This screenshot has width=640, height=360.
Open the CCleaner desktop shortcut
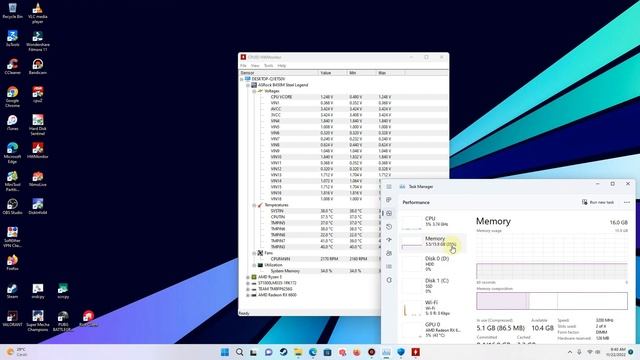[x=12, y=66]
